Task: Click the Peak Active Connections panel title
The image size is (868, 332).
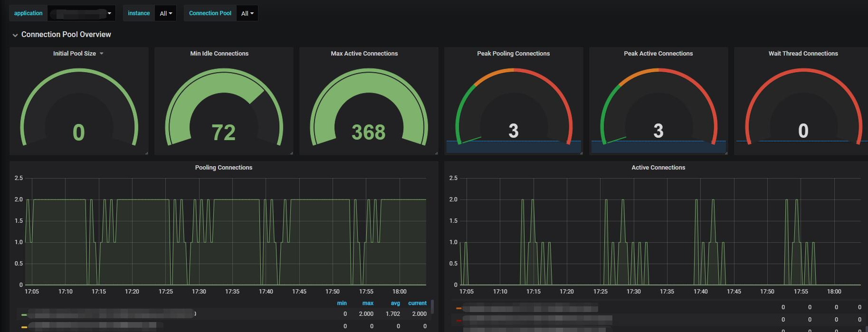Action: click(x=658, y=54)
